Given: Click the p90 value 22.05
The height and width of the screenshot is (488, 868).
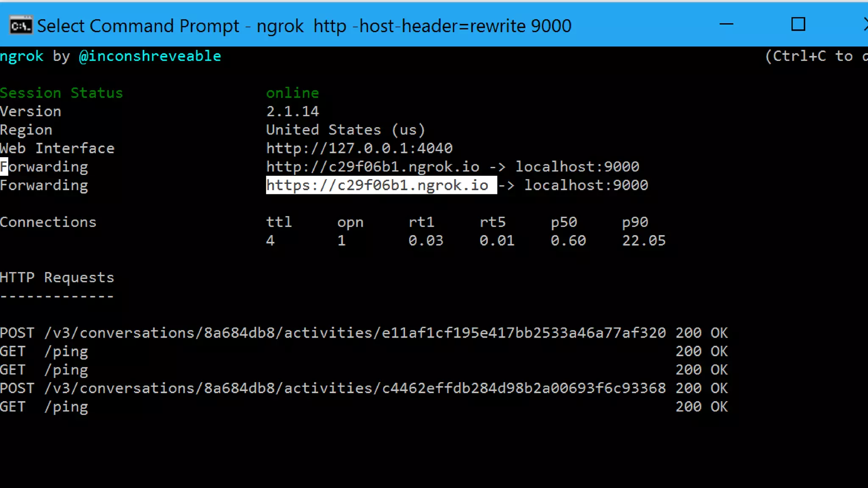Looking at the screenshot, I should coord(643,241).
